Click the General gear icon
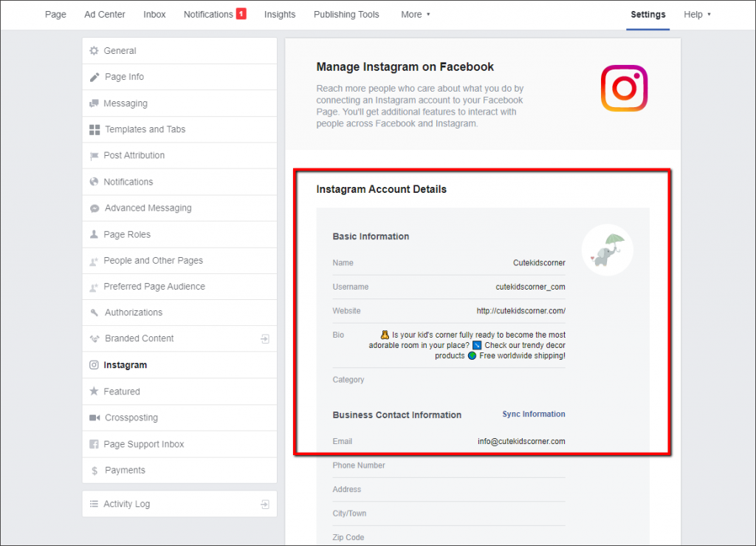Image resolution: width=756 pixels, height=546 pixels. (x=94, y=51)
